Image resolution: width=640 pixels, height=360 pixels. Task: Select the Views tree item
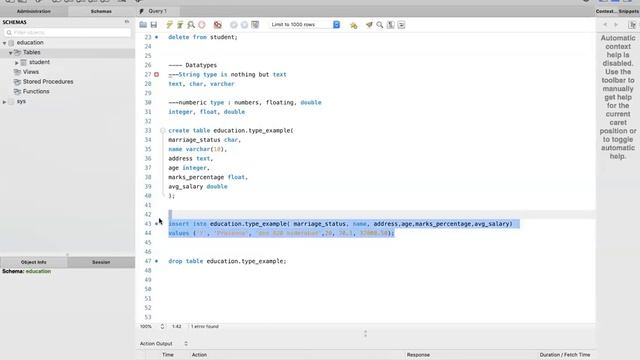pyautogui.click(x=31, y=72)
